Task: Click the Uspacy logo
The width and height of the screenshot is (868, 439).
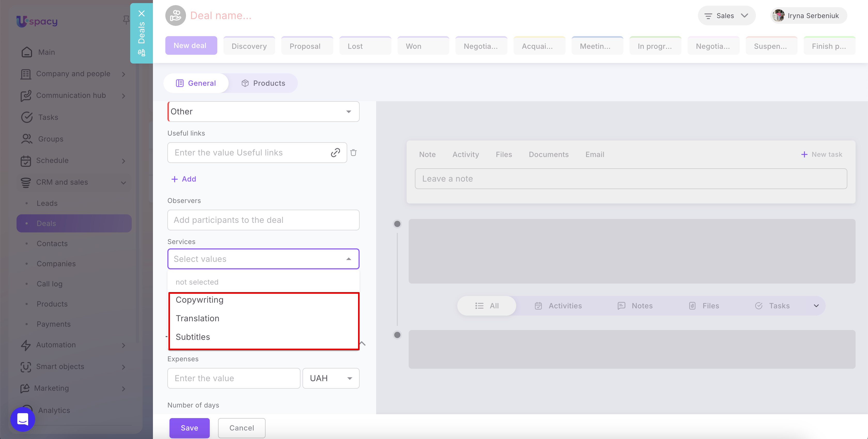Action: pyautogui.click(x=37, y=21)
